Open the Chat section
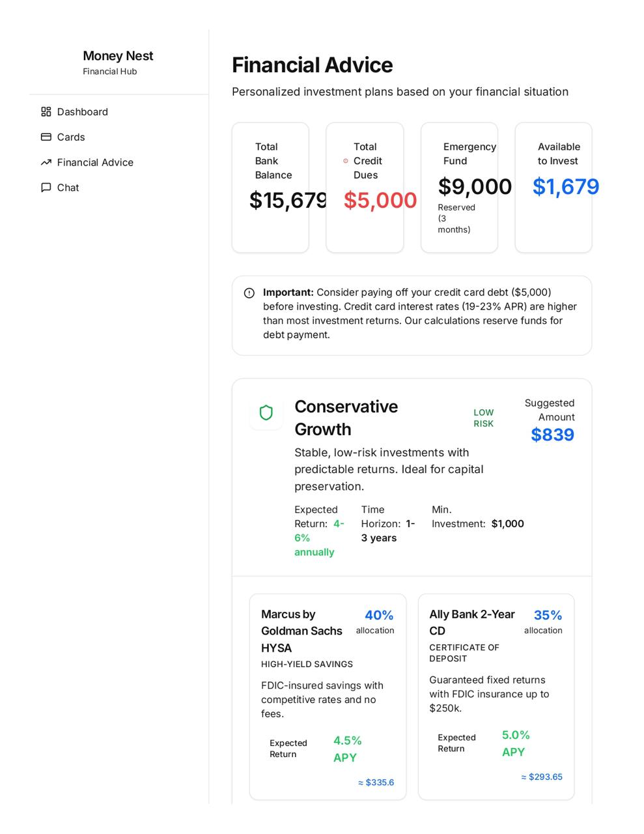Image resolution: width=644 pixels, height=834 pixels. [x=68, y=188]
